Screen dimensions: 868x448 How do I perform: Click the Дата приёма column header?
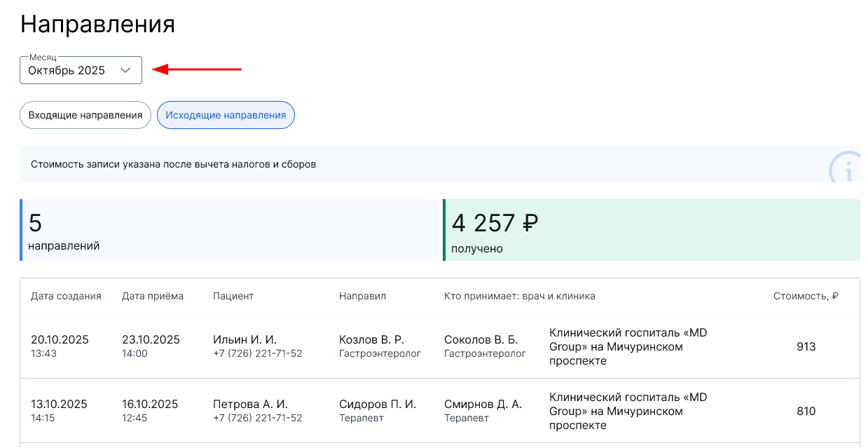coord(153,296)
